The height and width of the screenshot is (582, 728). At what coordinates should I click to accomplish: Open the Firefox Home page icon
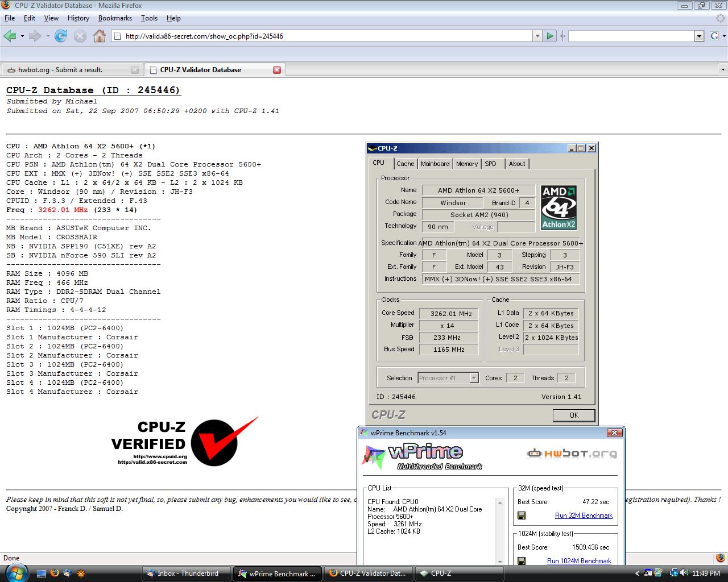(100, 36)
